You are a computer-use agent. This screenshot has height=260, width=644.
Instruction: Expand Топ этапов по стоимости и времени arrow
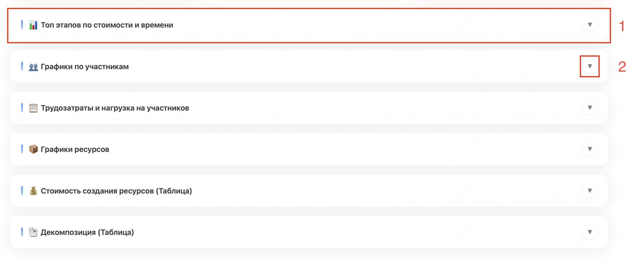(x=590, y=25)
